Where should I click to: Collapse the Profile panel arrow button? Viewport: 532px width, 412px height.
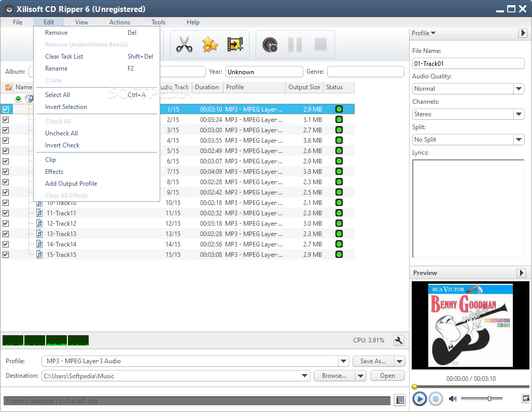tap(523, 33)
